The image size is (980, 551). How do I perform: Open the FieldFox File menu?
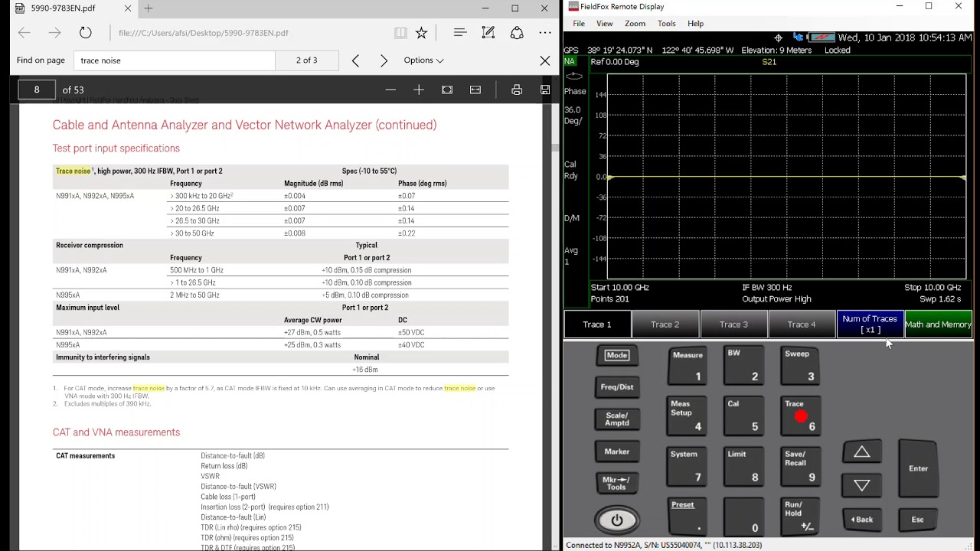pyautogui.click(x=579, y=24)
